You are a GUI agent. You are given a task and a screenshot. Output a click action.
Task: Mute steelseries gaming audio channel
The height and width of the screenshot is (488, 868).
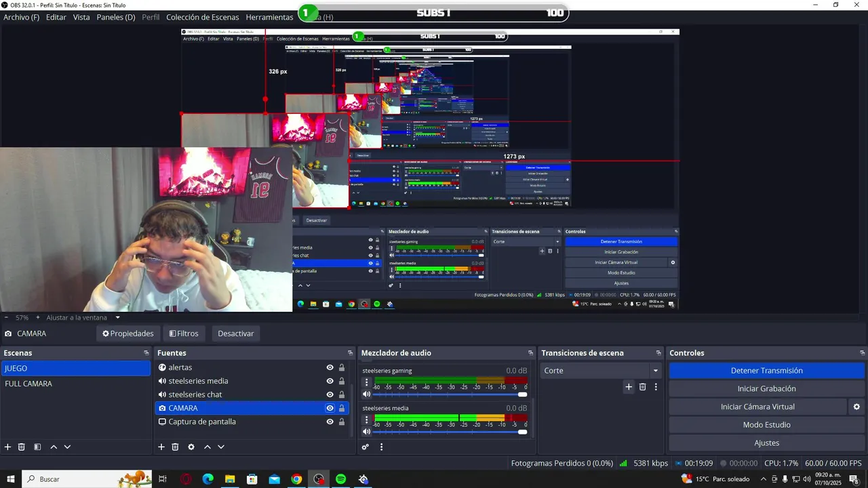click(x=367, y=394)
